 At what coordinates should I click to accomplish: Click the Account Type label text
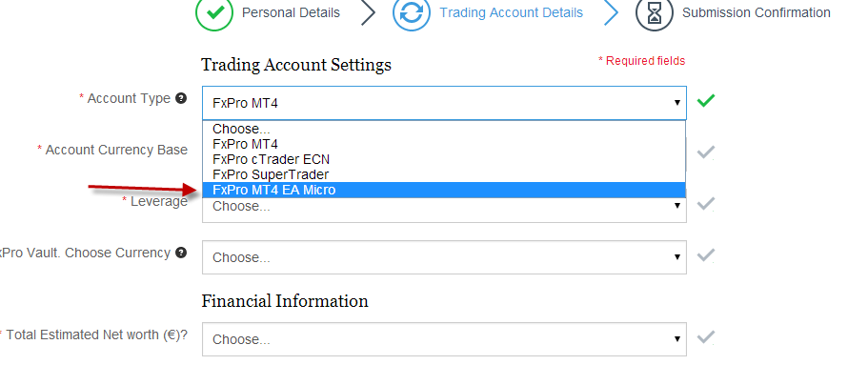pyautogui.click(x=129, y=98)
